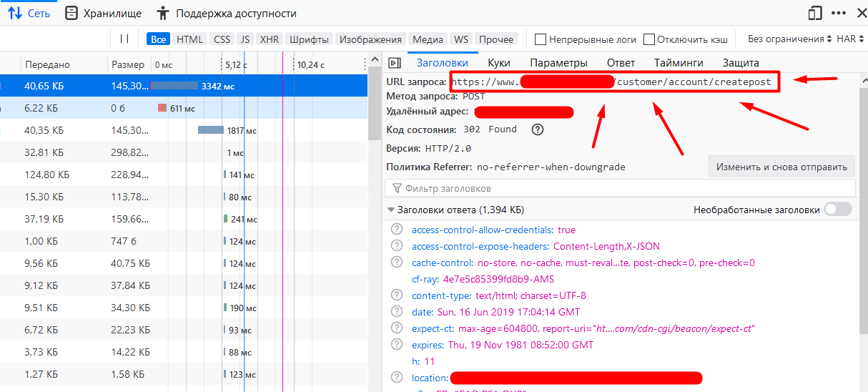Viewport: 868px width, 392px height.
Task: Open Без ограничения throttling dropdown
Action: (x=789, y=39)
